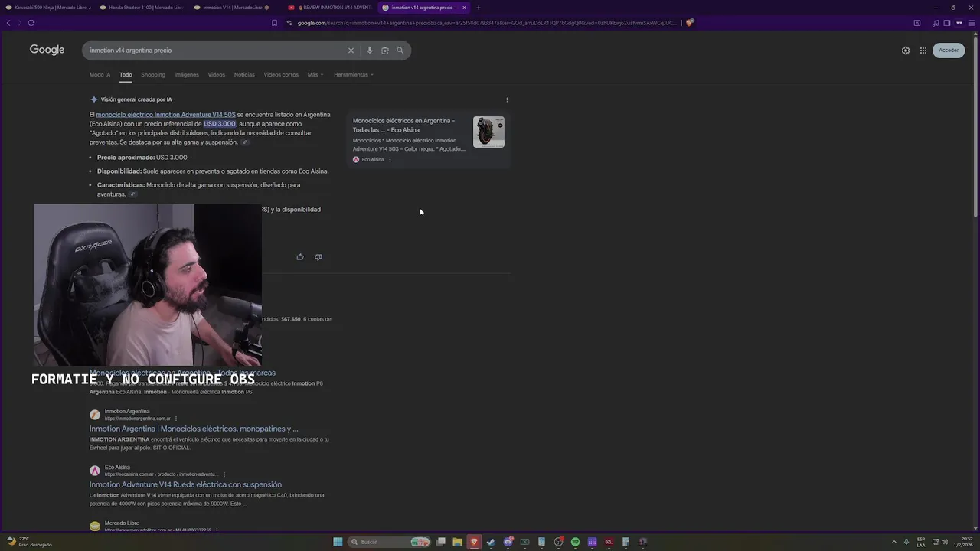980x551 pixels.
Task: Like the AI overview with thumbs up
Action: point(300,257)
